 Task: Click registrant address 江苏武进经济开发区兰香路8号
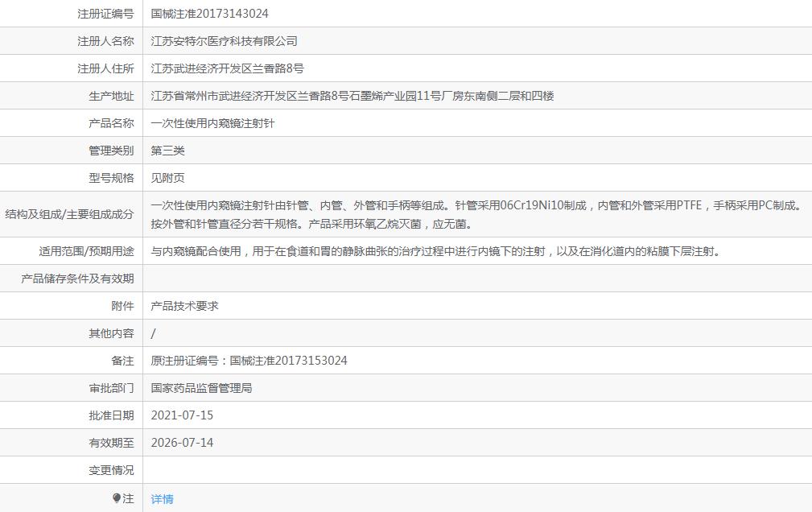coord(227,68)
